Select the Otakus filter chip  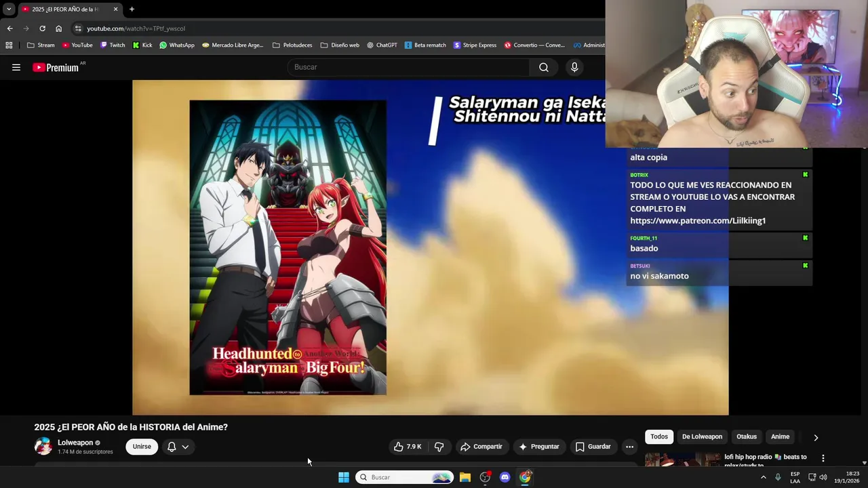coord(747,436)
